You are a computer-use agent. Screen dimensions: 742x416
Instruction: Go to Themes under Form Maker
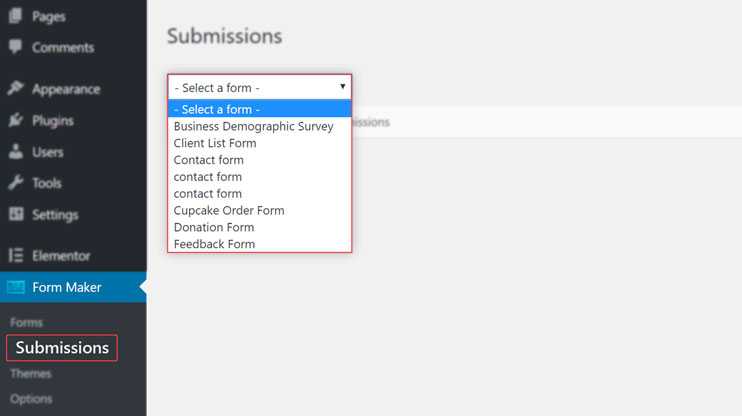click(x=31, y=373)
